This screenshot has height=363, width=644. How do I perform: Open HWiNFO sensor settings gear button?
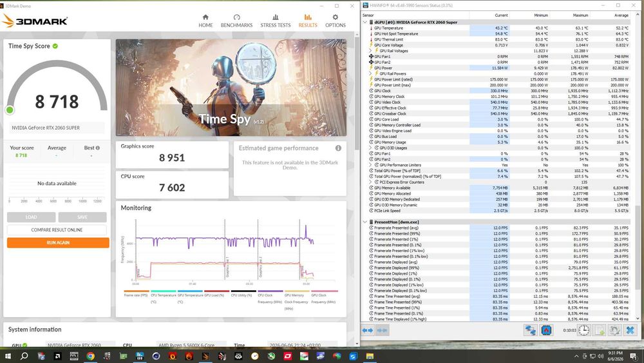pyautogui.click(x=614, y=330)
